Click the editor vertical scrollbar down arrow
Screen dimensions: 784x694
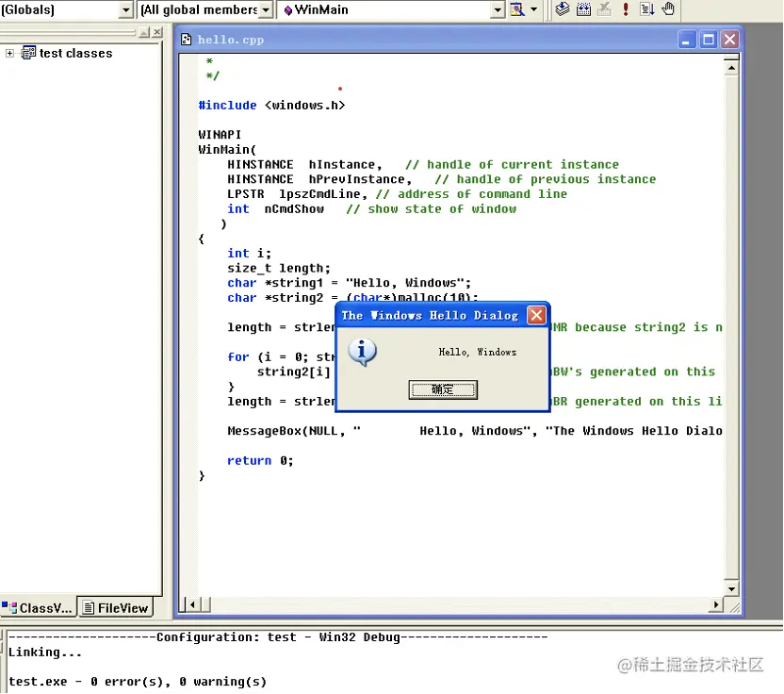[x=731, y=589]
